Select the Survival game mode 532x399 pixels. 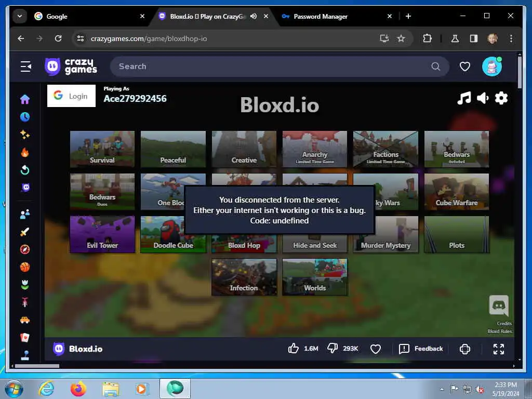102,149
